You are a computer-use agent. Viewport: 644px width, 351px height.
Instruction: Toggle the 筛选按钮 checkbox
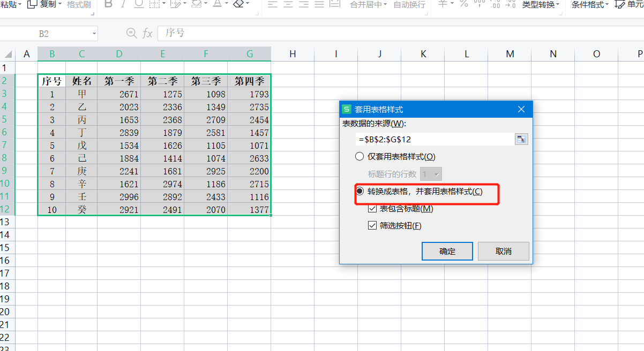(x=372, y=226)
